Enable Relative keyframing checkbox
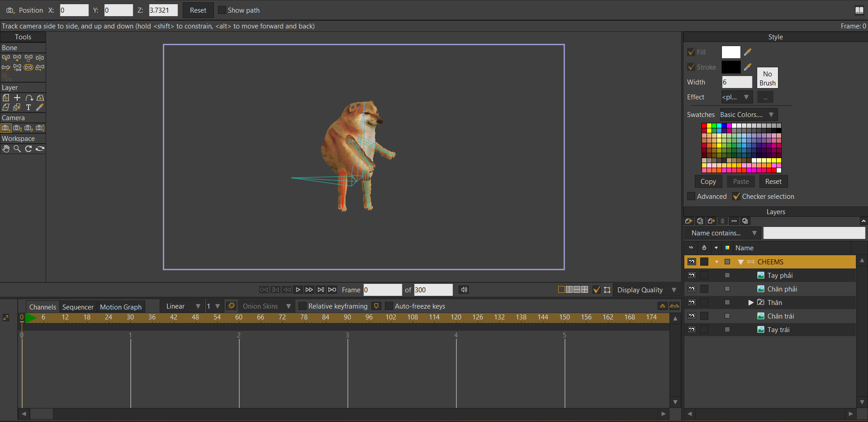 click(303, 306)
